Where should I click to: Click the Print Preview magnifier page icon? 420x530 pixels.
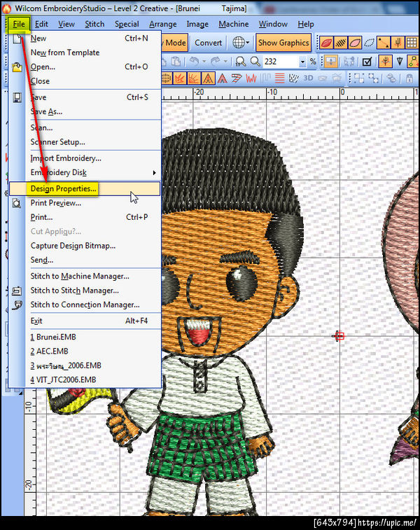click(17, 203)
